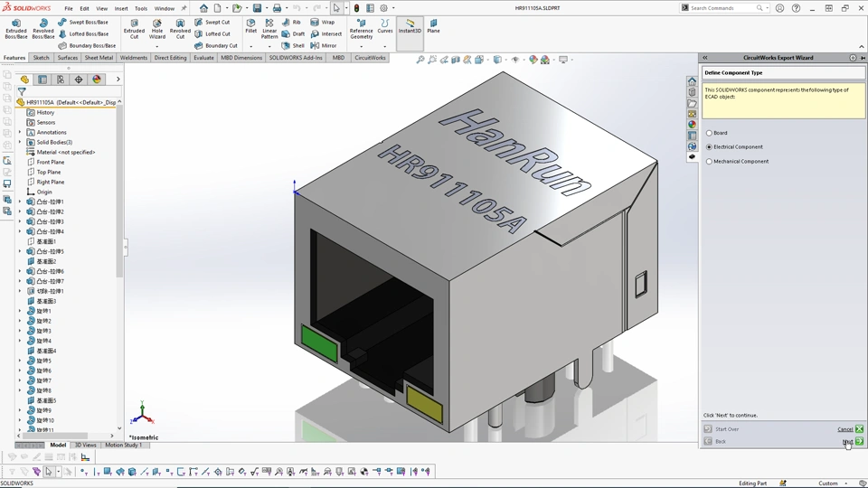868x488 pixels.
Task: Open the Motion Study 1 tab
Action: 124,445
